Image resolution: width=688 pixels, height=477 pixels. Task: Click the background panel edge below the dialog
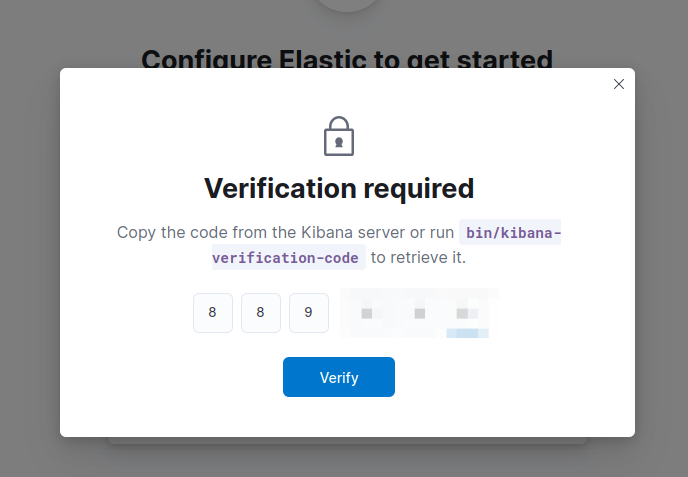pyautogui.click(x=347, y=441)
